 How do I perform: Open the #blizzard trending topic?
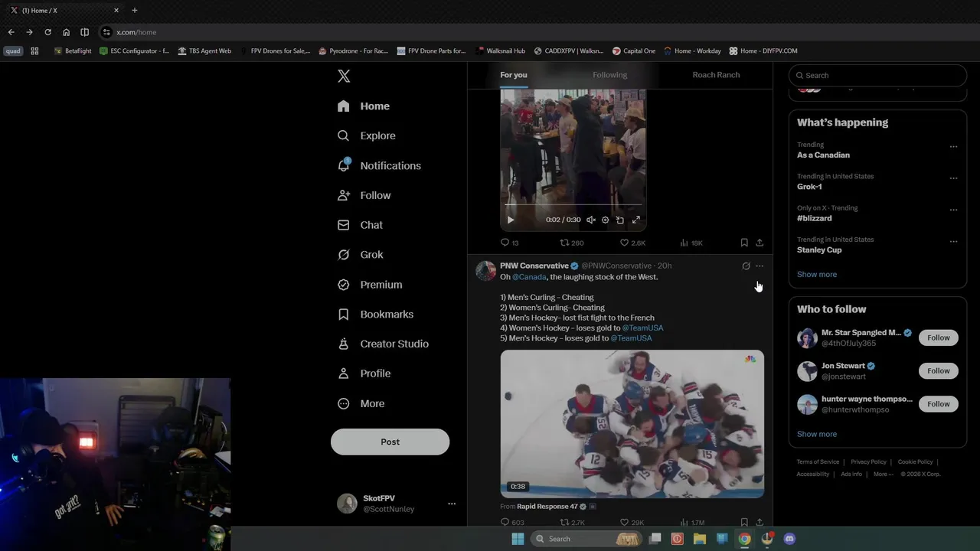click(x=814, y=219)
